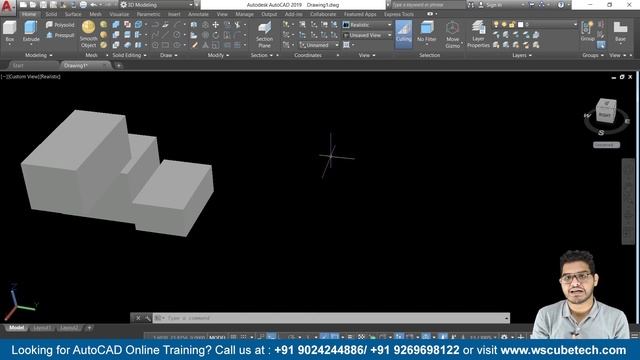Viewport: 640px width, 360px height.
Task: Click the Plot printer icon in quick access toolbar
Action: click(83, 5)
